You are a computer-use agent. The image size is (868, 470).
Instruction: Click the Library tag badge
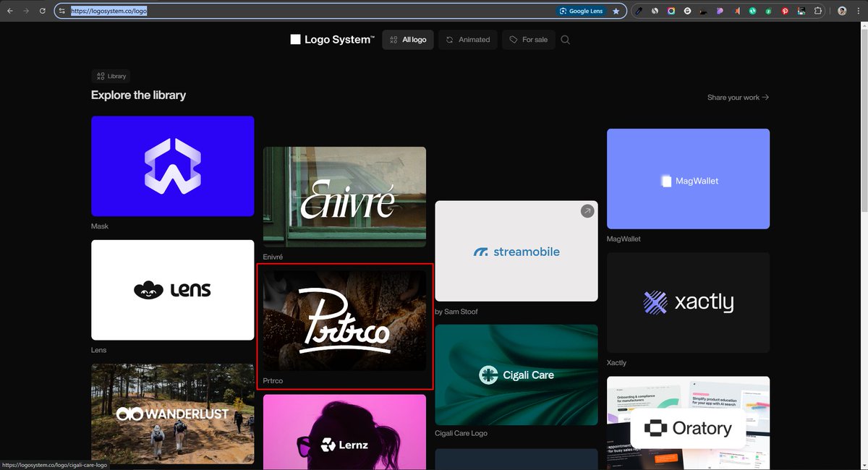click(111, 76)
